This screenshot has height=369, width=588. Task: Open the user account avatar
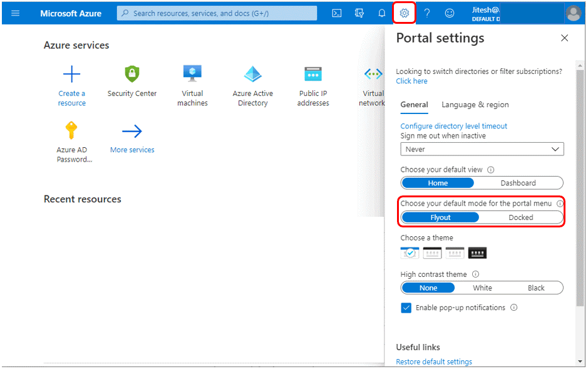pos(574,14)
